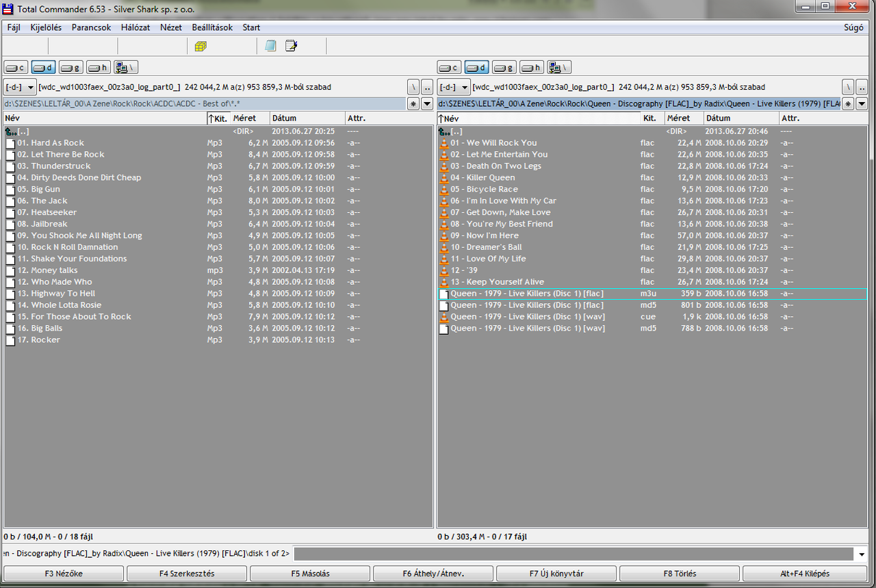The image size is (876, 588).
Task: Select drive d button in left panel
Action: (43, 67)
